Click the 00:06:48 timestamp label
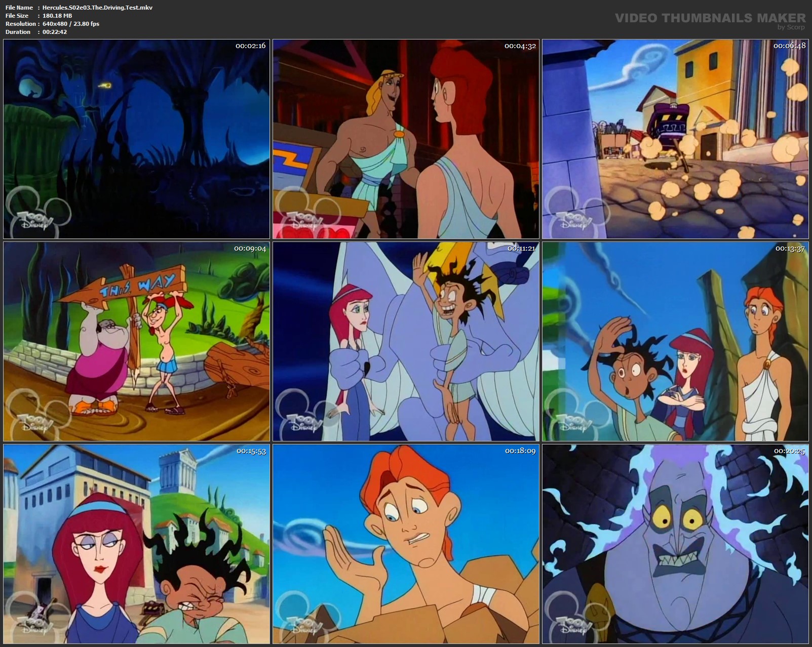The image size is (812, 647). pos(789,46)
